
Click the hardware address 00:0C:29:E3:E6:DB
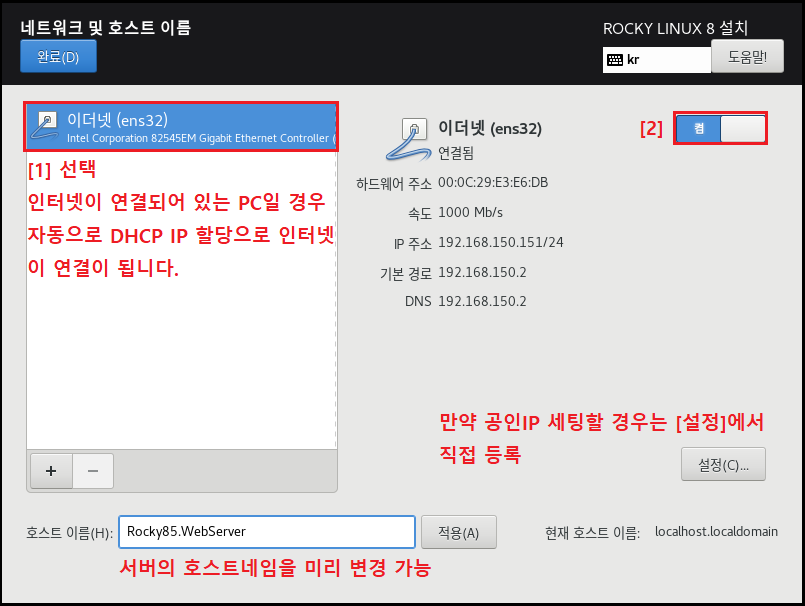tap(493, 183)
